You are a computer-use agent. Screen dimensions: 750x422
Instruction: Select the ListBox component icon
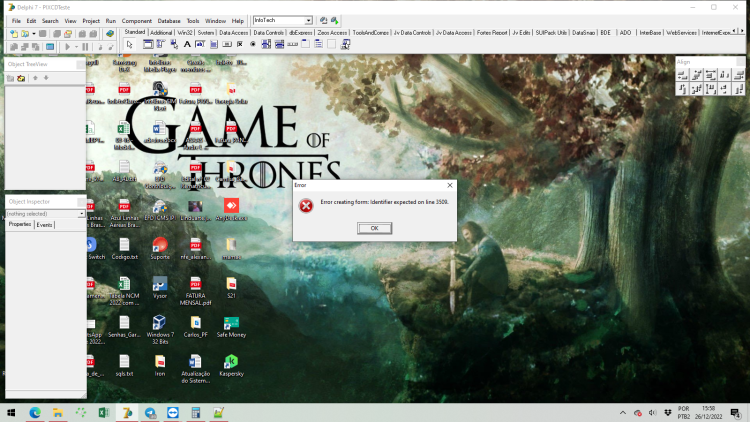tap(266, 44)
